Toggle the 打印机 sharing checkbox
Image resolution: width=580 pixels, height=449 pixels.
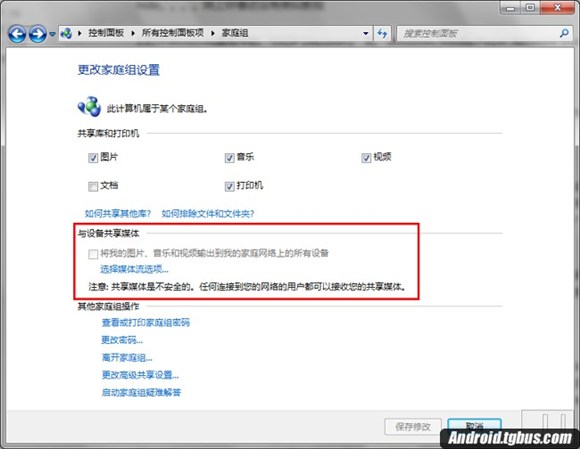[229, 186]
